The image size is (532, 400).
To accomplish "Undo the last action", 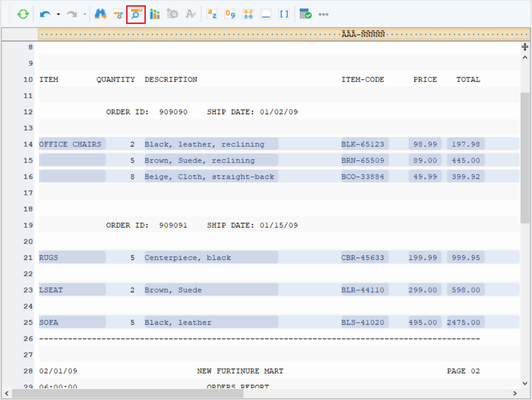I will click(45, 14).
